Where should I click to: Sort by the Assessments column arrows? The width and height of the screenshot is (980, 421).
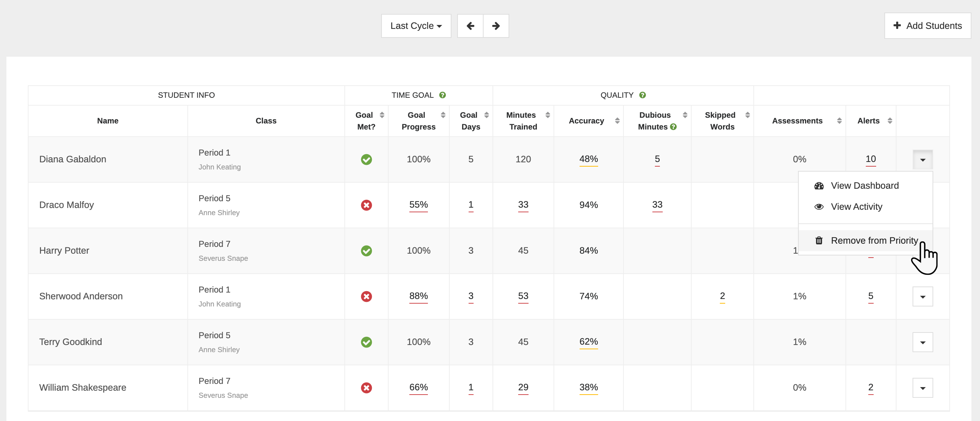pyautogui.click(x=839, y=121)
